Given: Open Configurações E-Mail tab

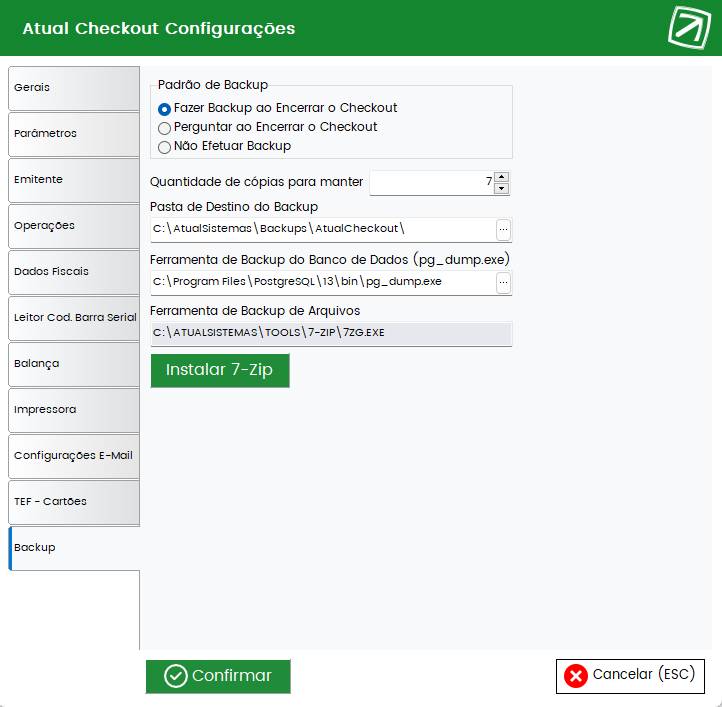Looking at the screenshot, I should 74,456.
